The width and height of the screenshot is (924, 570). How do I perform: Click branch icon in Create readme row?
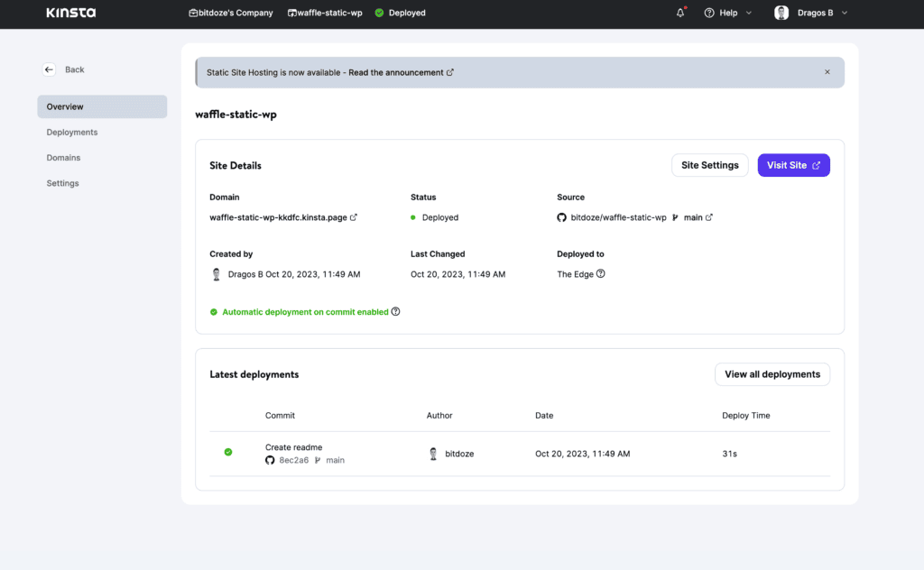(318, 461)
